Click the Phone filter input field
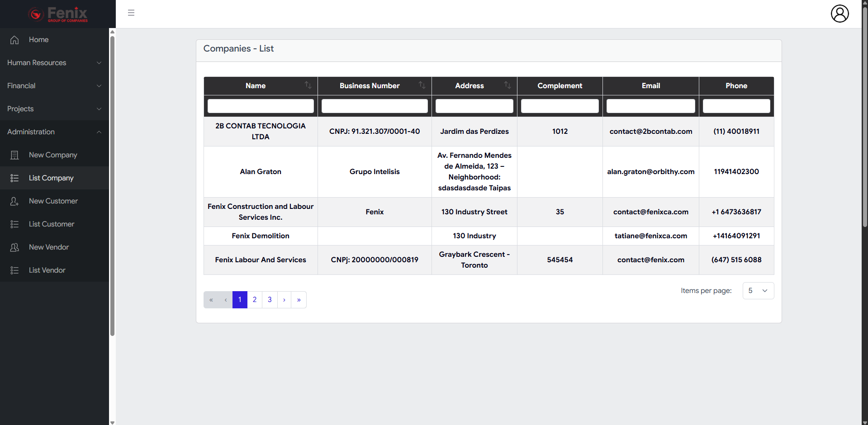The image size is (868, 425). click(x=736, y=106)
